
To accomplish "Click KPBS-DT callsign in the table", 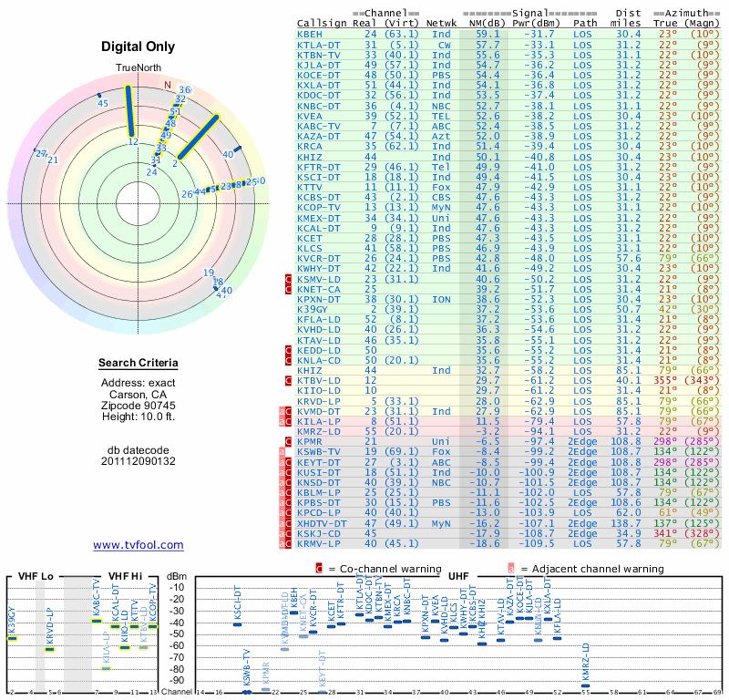I will 318,503.
